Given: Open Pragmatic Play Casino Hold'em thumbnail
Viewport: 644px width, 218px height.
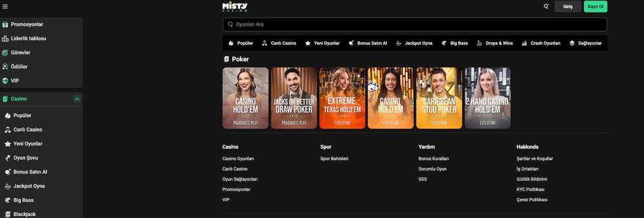Looking at the screenshot, I should (x=245, y=98).
